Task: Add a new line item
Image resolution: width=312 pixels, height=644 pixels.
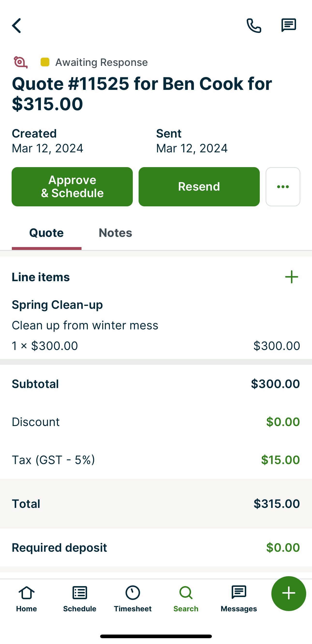Action: coord(291,277)
